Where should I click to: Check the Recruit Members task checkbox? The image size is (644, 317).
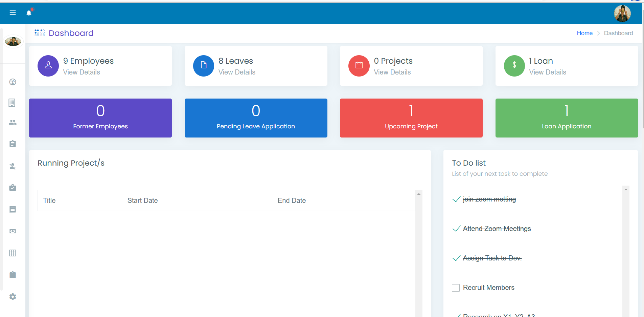pos(456,288)
